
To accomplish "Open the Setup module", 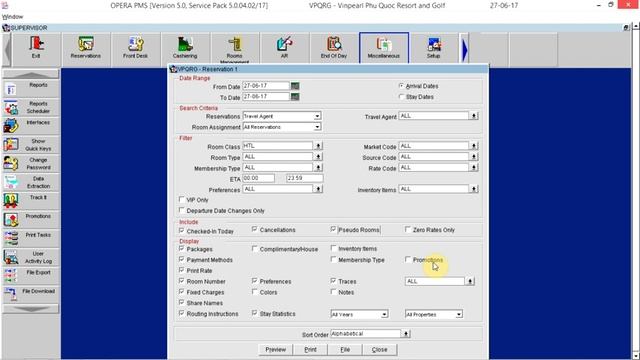I will click(x=433, y=48).
